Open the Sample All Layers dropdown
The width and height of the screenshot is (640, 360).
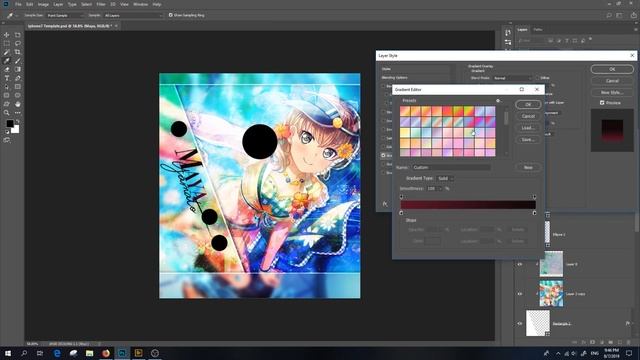click(133, 16)
